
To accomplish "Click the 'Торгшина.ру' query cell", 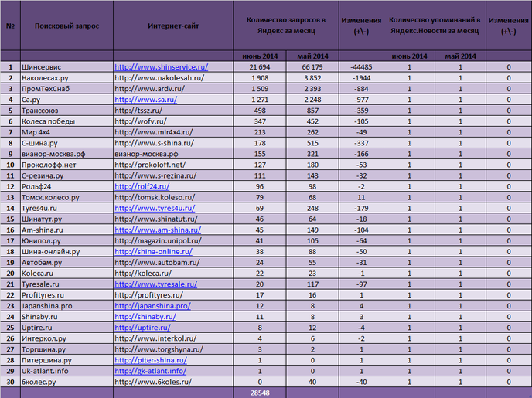I will pyautogui.click(x=66, y=349).
